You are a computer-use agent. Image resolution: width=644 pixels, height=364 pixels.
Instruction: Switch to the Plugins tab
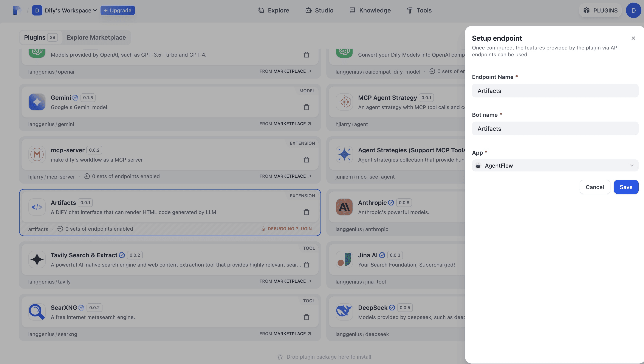pos(41,37)
